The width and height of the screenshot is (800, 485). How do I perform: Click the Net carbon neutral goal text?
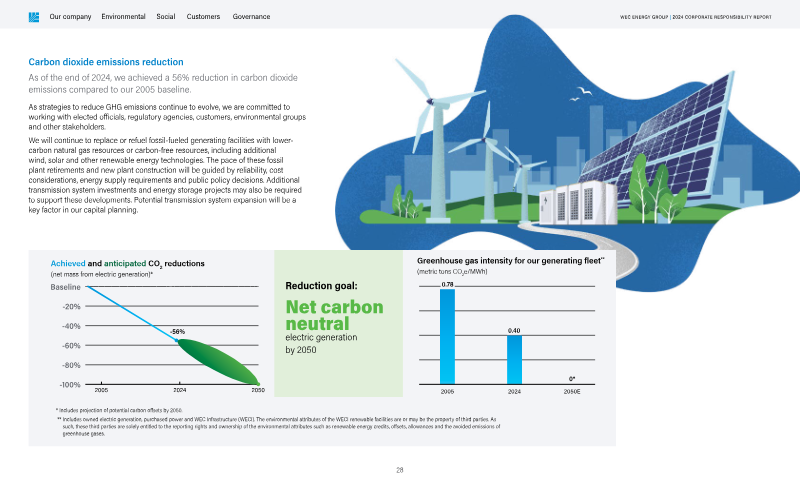[x=334, y=315]
